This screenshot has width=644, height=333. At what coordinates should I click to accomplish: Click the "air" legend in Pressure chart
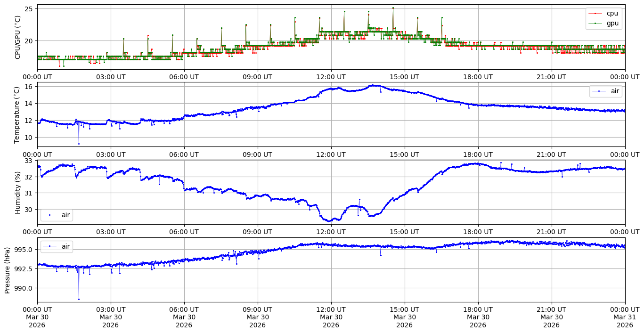point(65,246)
